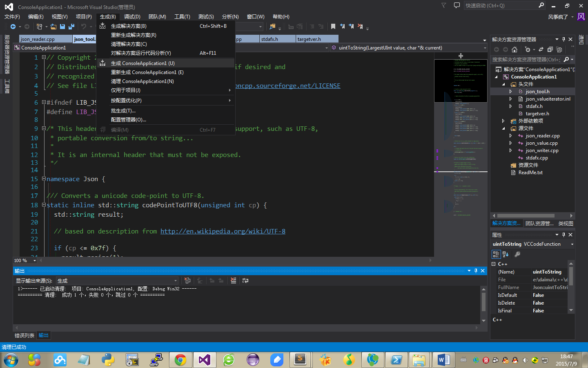Open the output source dropdown showing 生成
Viewport: 588px width, 368px height.
point(117,280)
